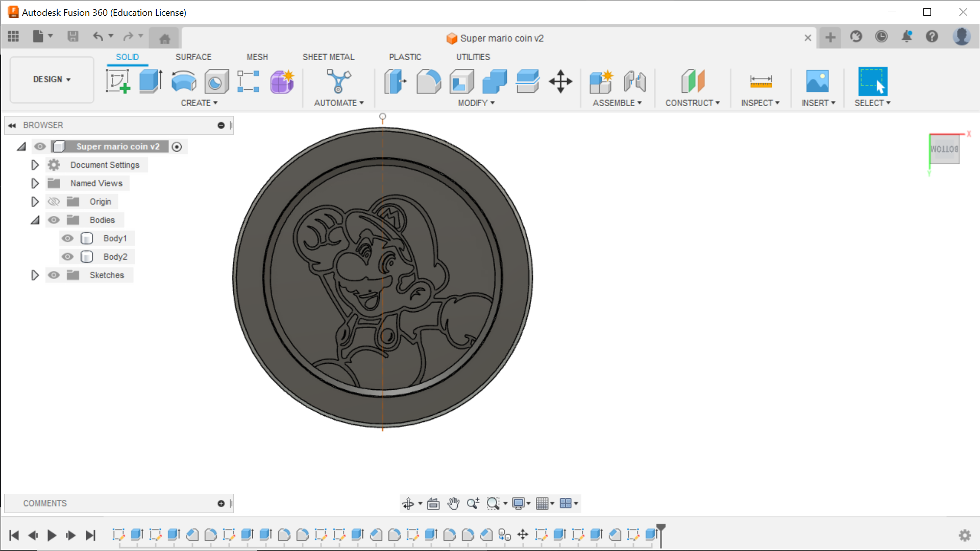Select the Measure tool
The image size is (980, 551).
761,82
